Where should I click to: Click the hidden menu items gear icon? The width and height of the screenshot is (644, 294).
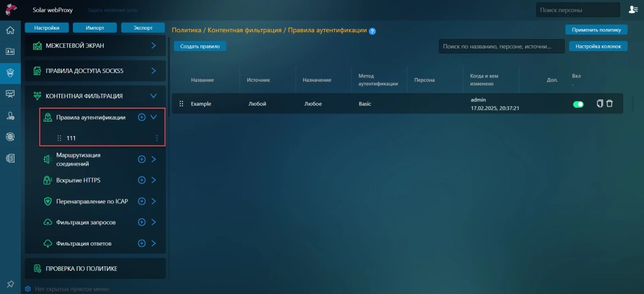28,289
